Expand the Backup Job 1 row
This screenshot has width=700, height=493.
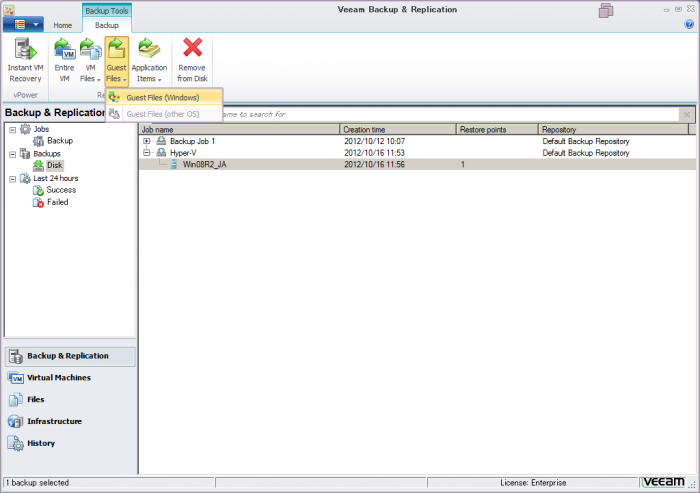click(146, 141)
